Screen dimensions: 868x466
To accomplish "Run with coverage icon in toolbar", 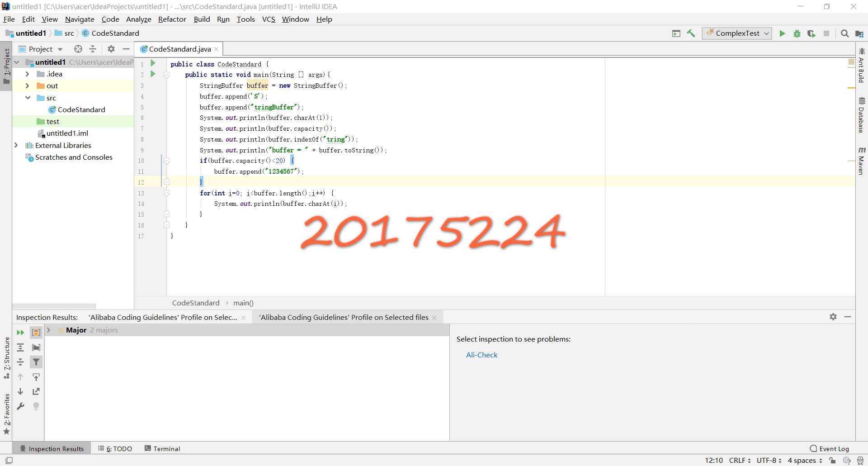I will click(811, 33).
